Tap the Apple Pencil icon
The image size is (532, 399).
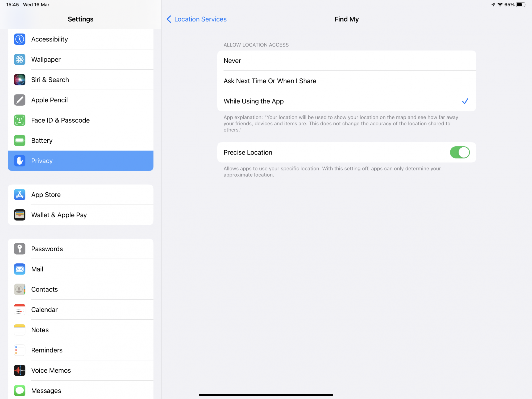(20, 100)
